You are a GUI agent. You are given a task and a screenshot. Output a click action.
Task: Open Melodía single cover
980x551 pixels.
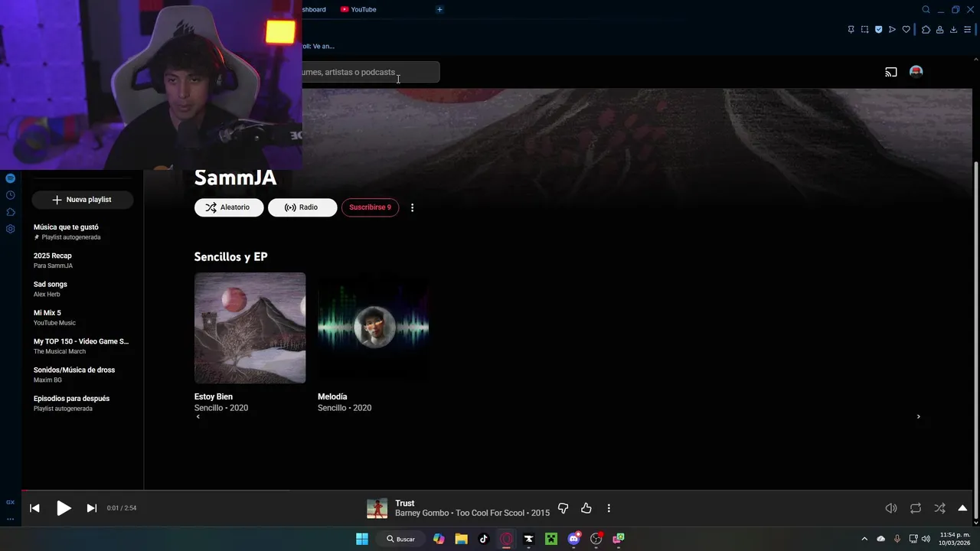tap(373, 328)
